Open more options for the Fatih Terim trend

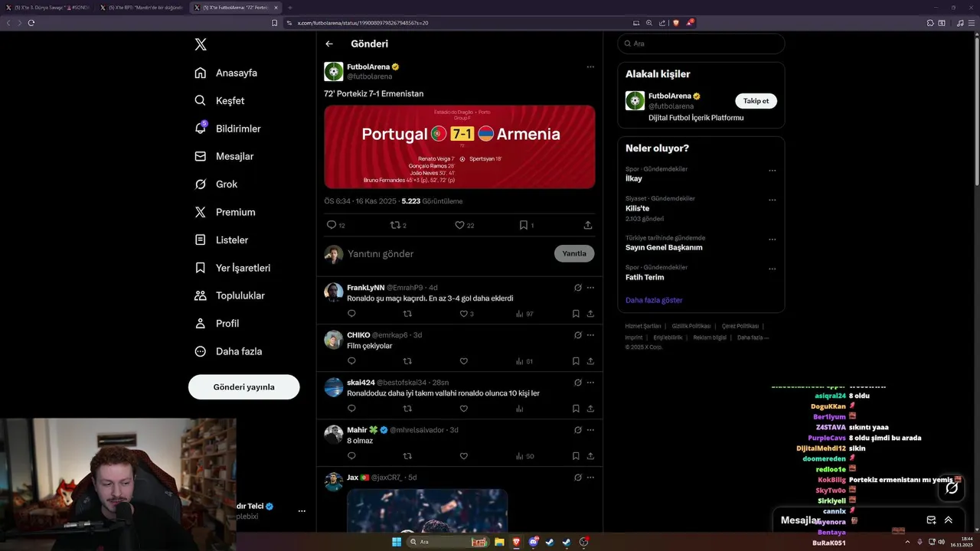772,269
